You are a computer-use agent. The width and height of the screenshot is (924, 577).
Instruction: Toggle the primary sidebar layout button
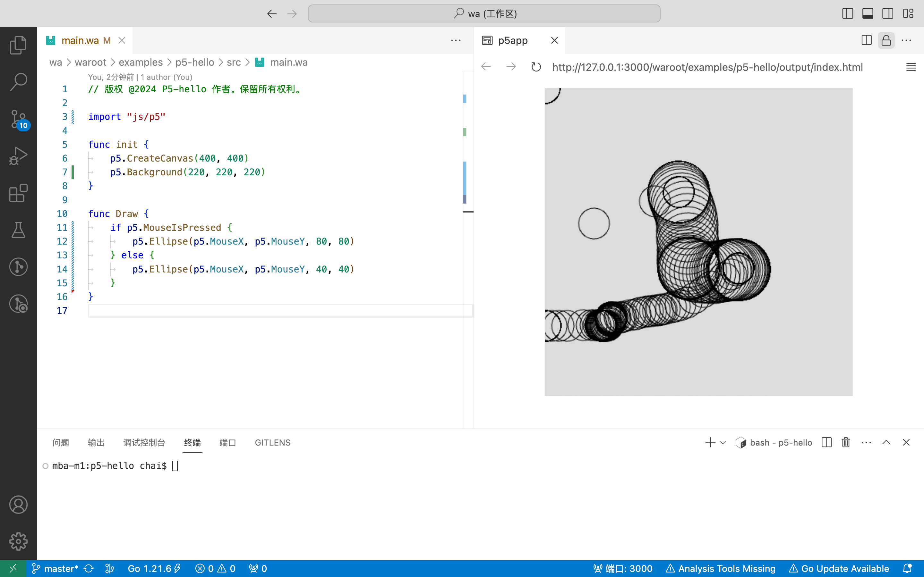point(848,14)
